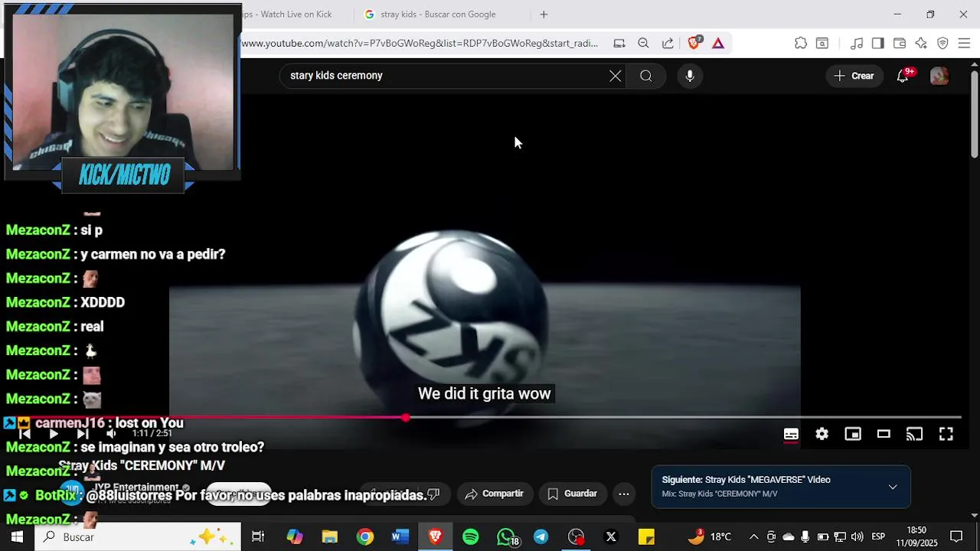Clear the YouTube search box with X
Viewport: 980px width, 551px height.
tap(616, 76)
